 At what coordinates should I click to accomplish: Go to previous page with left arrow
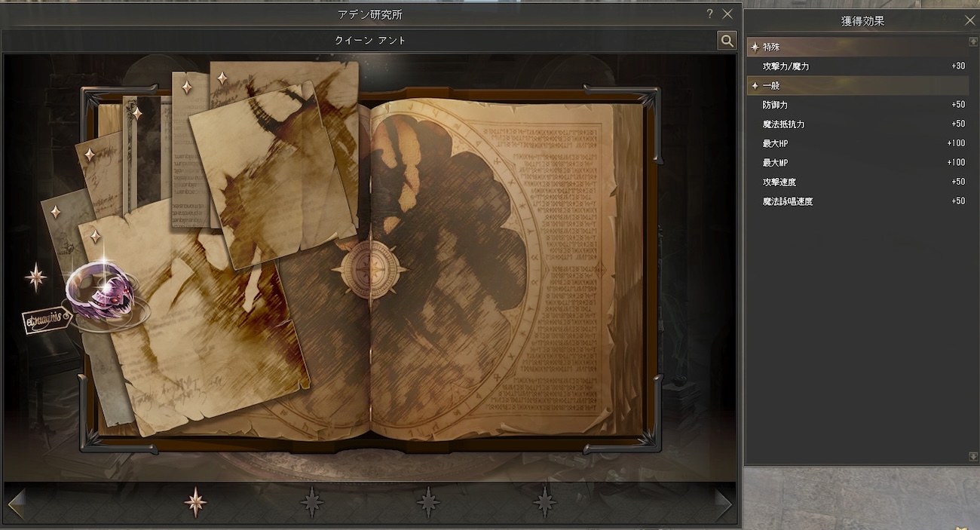pyautogui.click(x=16, y=504)
